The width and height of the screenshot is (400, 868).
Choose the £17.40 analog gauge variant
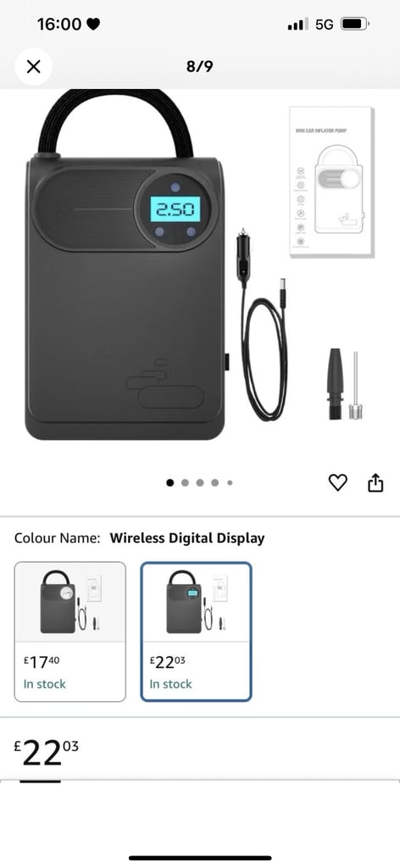pos(69,632)
